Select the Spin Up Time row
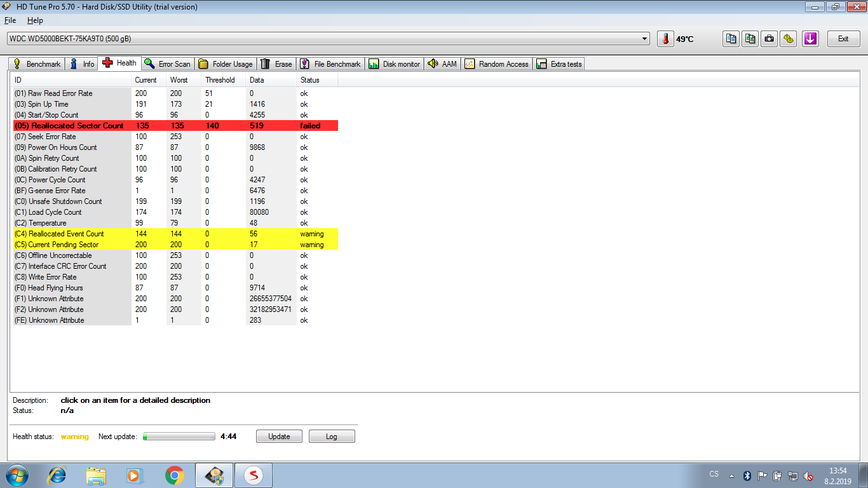This screenshot has height=488, width=868. click(x=174, y=104)
